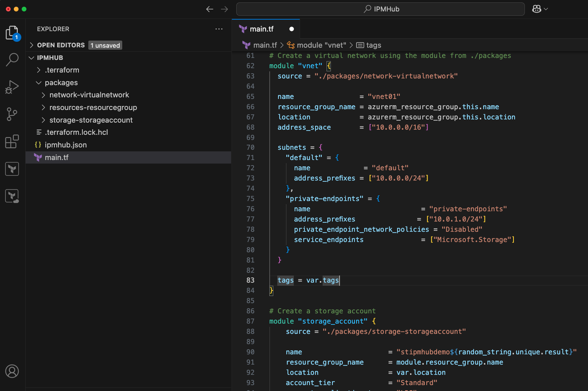Open the Search view icon
Image resolution: width=588 pixels, height=391 pixels.
12,60
